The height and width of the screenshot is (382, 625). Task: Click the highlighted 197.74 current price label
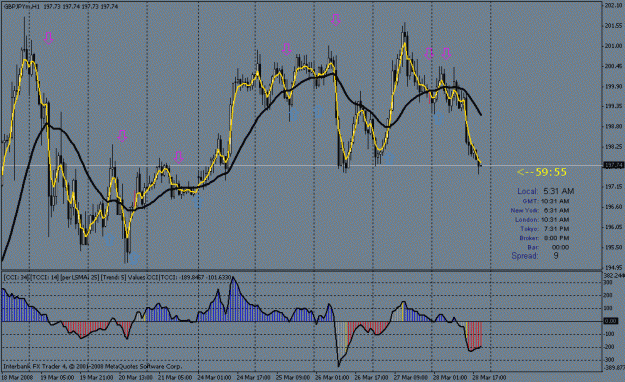[613, 165]
